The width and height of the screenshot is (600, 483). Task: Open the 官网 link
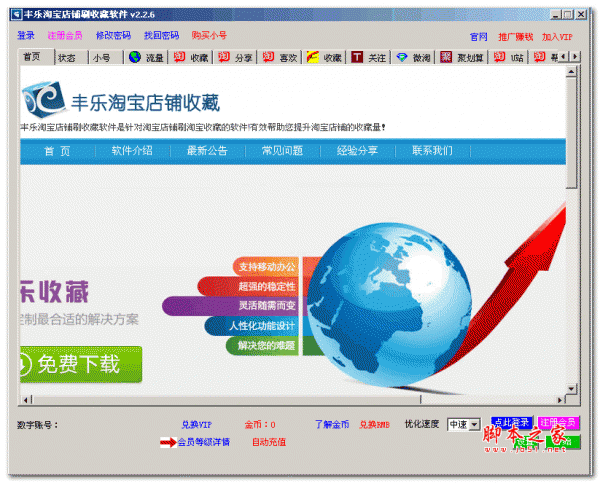pyautogui.click(x=479, y=37)
